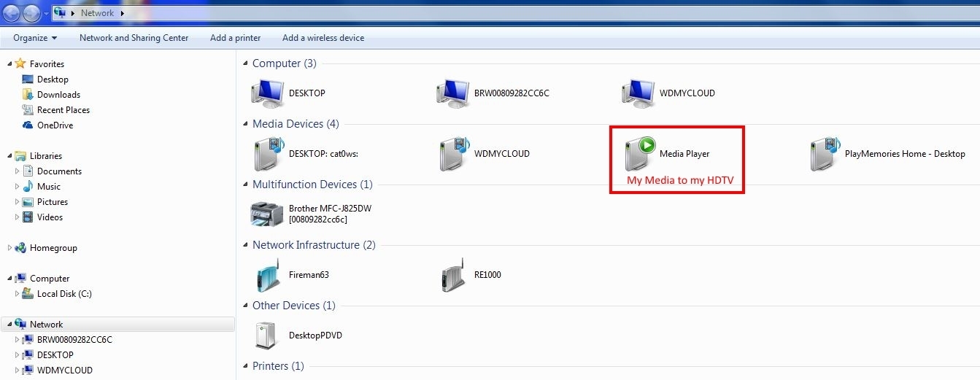Select the DesktopPDVD device icon
The width and height of the screenshot is (980, 380).
coord(267,336)
